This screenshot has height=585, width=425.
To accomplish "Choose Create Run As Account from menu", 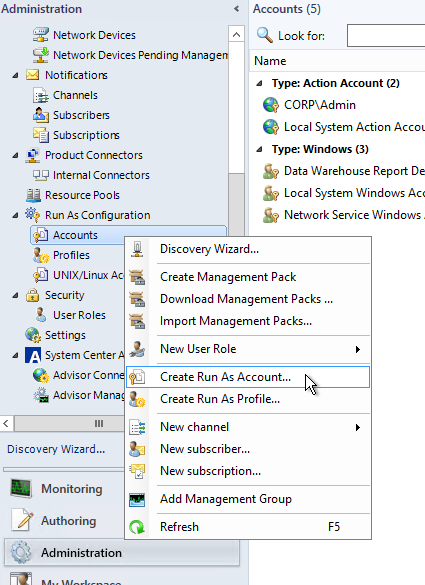I will tap(248, 377).
